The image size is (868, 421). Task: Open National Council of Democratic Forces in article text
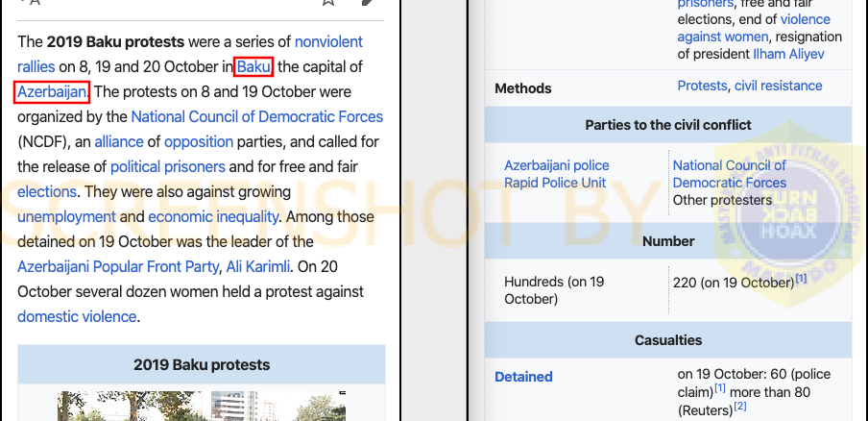(257, 117)
